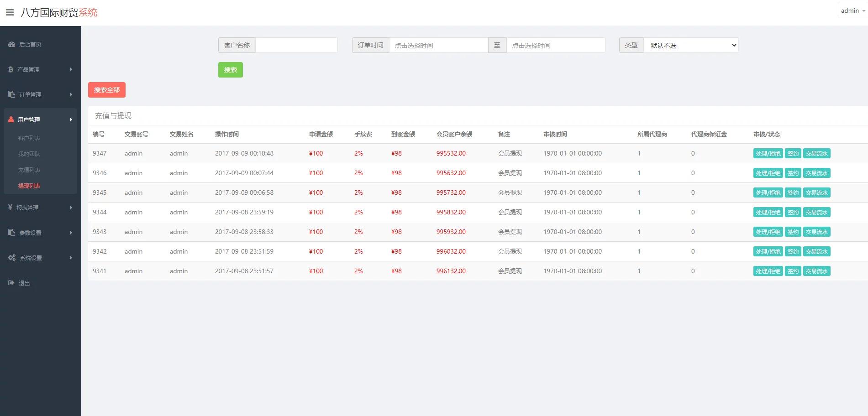The image size is (868, 416).
Task: View 交易流水 for order 9341
Action: tap(816, 271)
